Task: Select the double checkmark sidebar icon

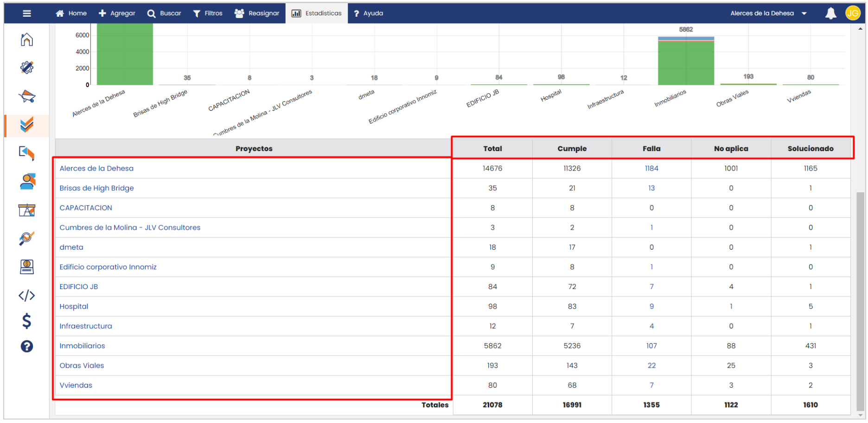Action: click(27, 125)
